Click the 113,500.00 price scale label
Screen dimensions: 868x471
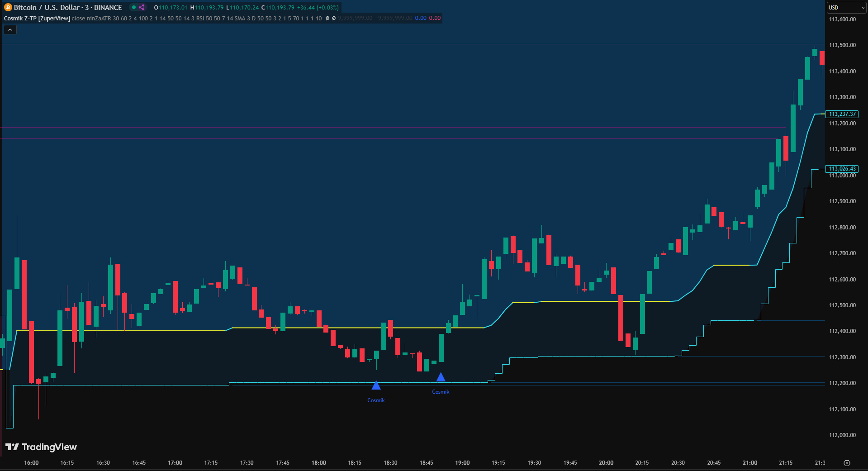click(x=842, y=45)
